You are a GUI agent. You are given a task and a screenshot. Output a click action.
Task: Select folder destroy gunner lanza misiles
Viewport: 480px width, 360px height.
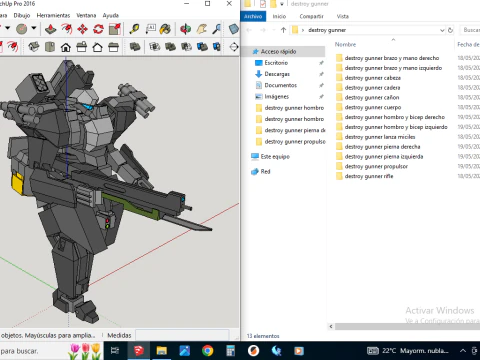pyautogui.click(x=379, y=137)
